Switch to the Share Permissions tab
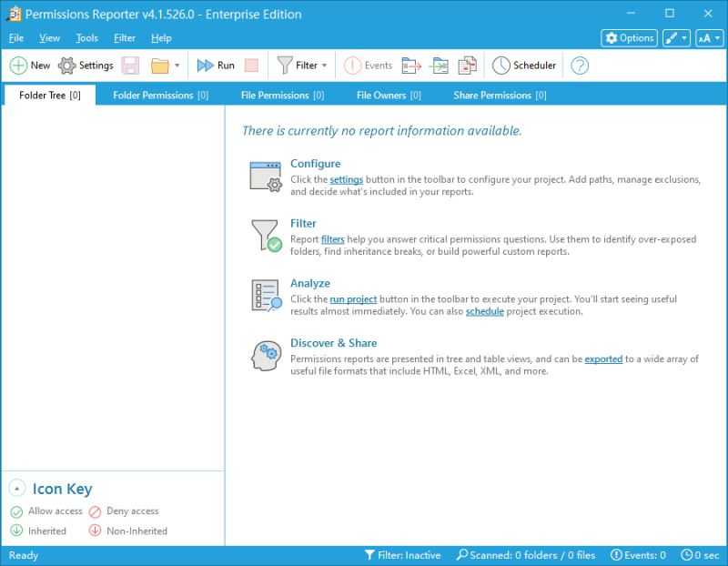This screenshot has height=566, width=728. click(500, 95)
